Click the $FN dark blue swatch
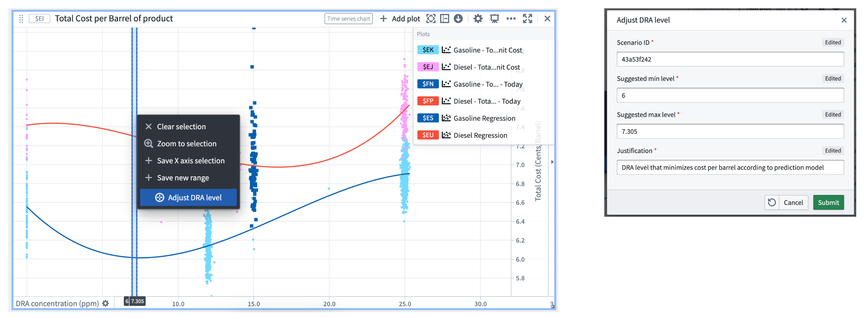 (x=428, y=84)
